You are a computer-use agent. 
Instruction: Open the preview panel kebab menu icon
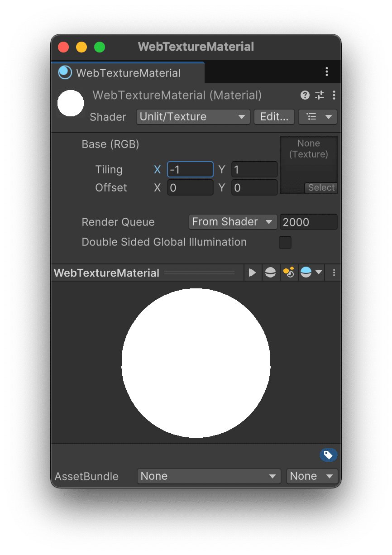coord(334,273)
